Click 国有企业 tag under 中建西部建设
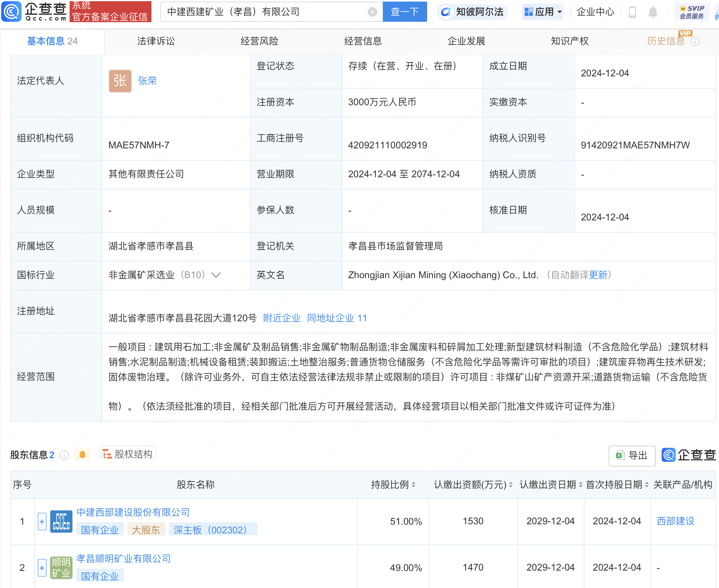 pyautogui.click(x=100, y=530)
